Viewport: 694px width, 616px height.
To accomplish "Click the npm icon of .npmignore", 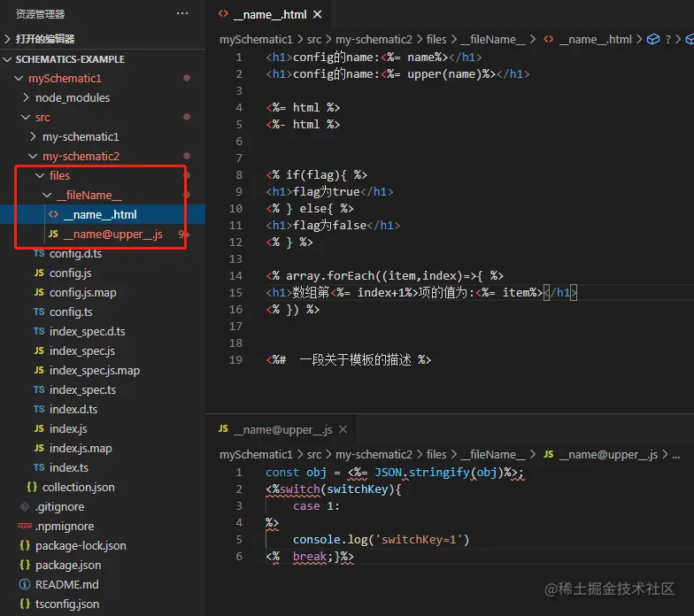I will point(25,526).
